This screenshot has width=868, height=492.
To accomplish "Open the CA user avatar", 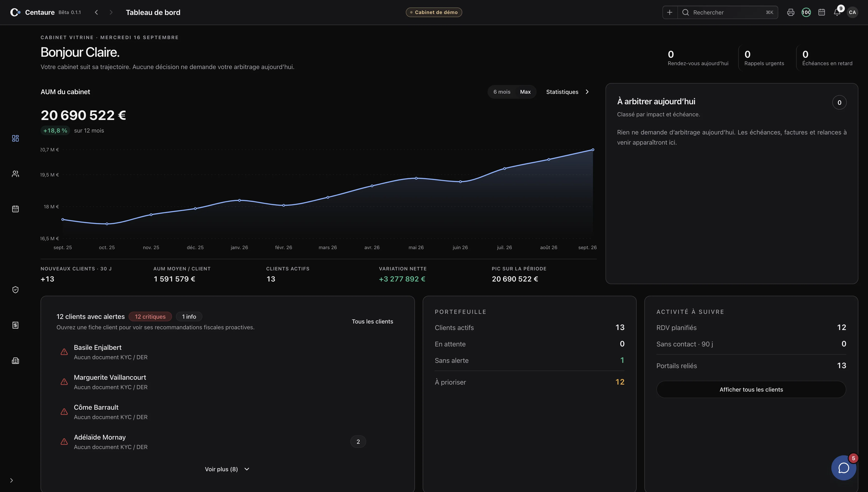I will 853,12.
